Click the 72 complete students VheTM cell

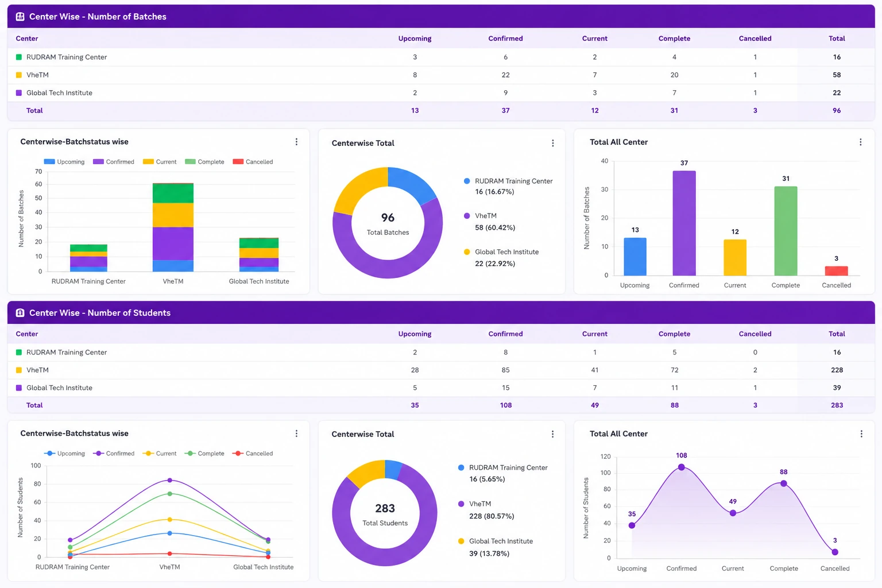click(x=674, y=370)
